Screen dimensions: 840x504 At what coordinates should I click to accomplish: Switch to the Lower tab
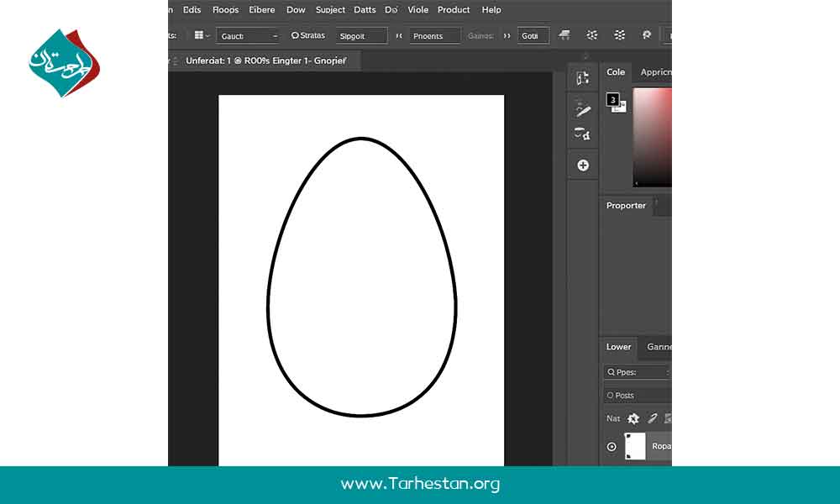618,347
